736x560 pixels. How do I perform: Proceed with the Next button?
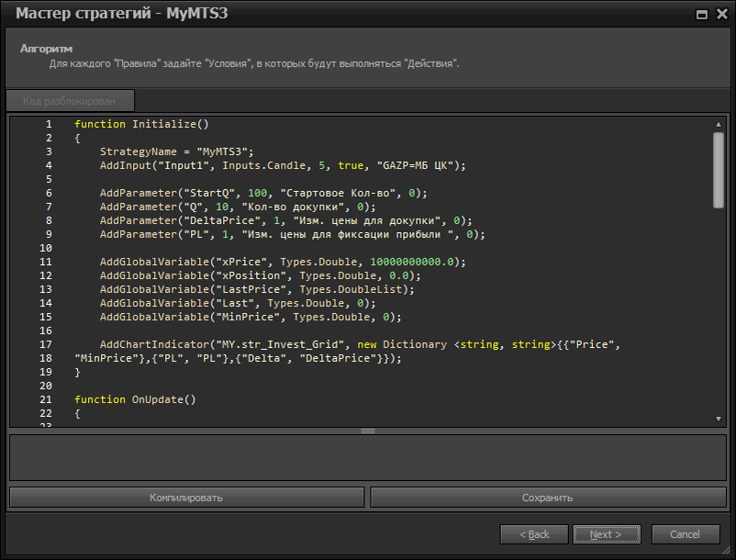coord(607,534)
